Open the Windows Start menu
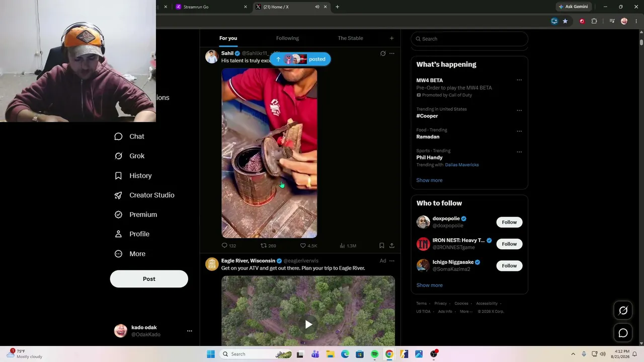 pos(211,354)
